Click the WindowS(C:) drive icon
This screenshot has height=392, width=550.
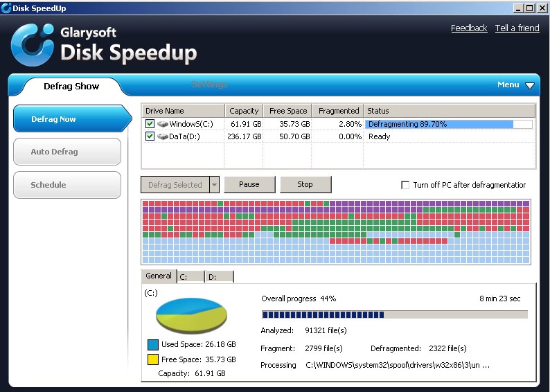[162, 124]
